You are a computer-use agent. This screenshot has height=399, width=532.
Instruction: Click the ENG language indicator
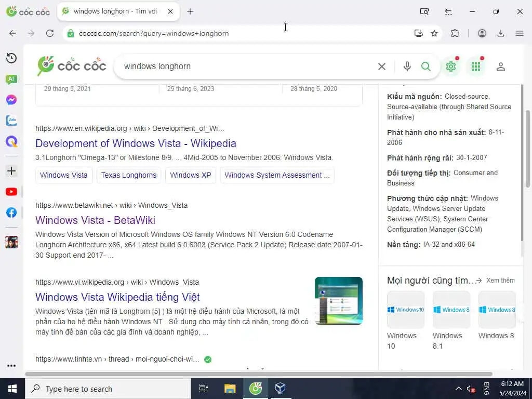click(x=486, y=389)
